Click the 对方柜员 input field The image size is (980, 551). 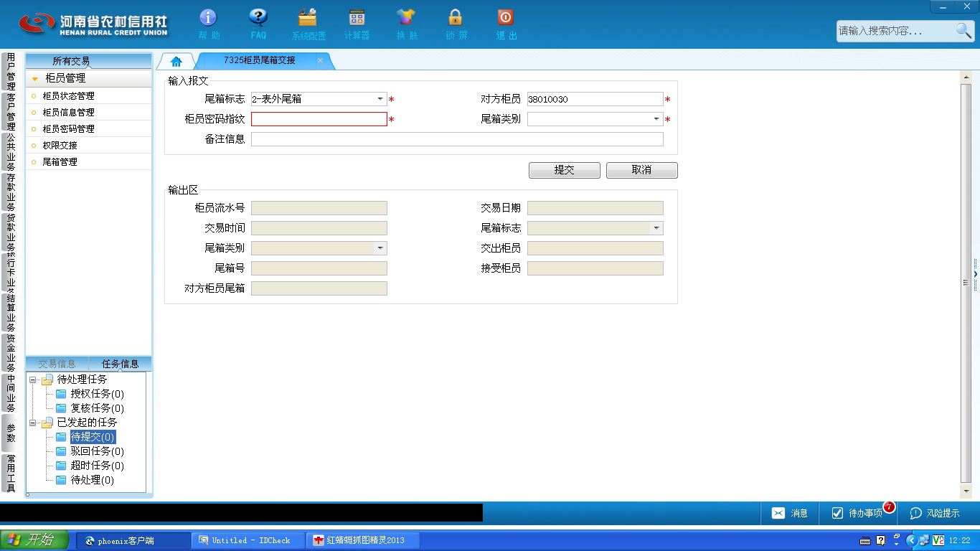(x=595, y=99)
